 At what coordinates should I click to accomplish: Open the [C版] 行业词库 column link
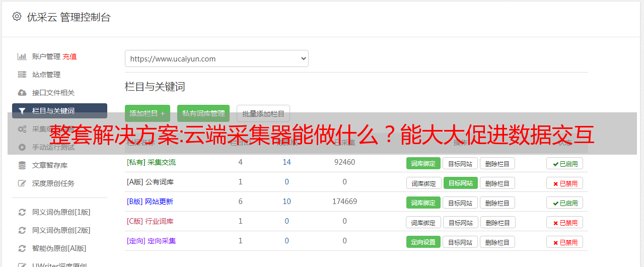coord(150,221)
